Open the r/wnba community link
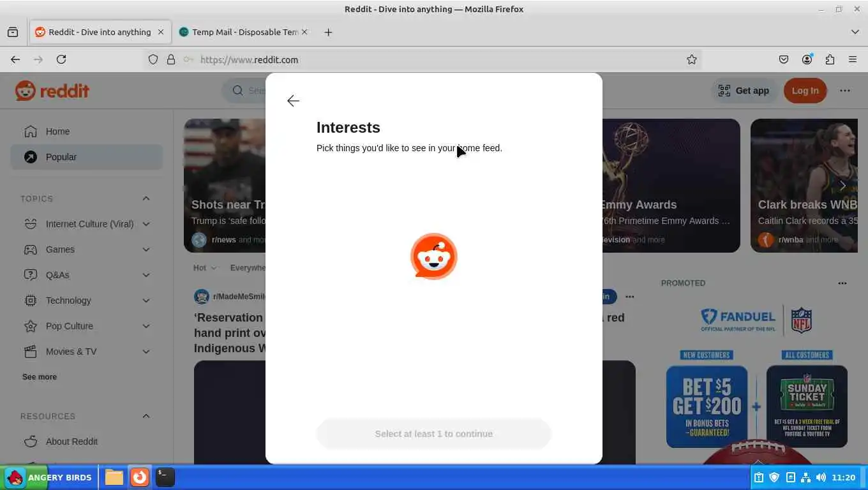Screen dimensions: 868x490 point(791,240)
